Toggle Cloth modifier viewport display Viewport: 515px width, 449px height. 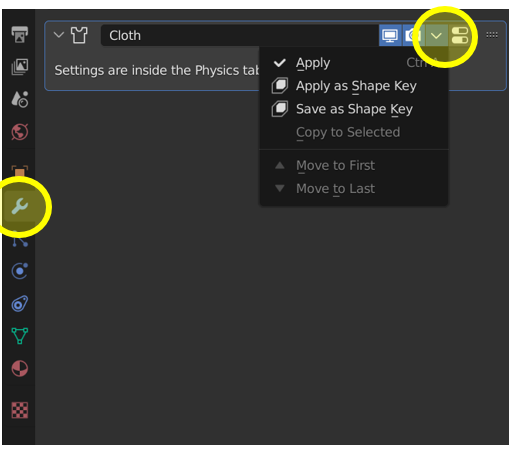(390, 35)
